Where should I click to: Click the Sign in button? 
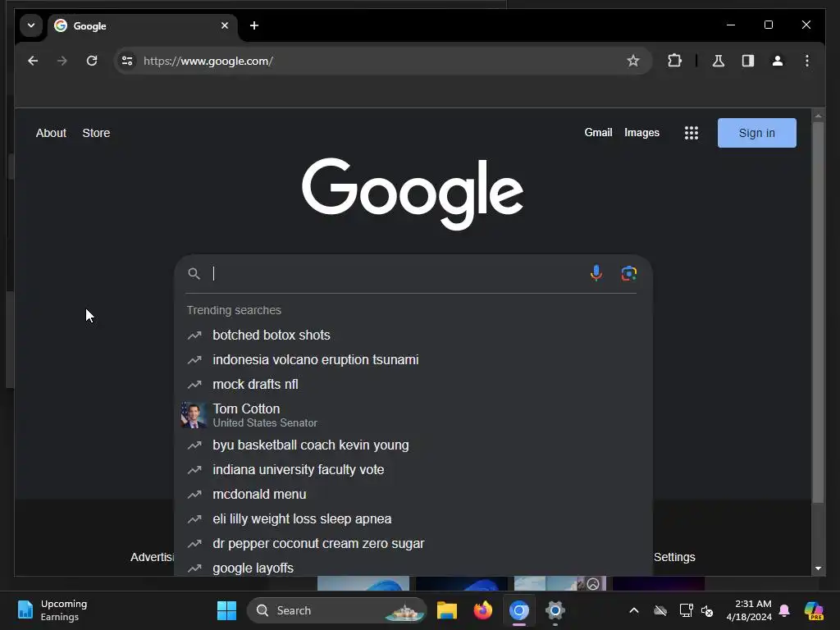click(x=756, y=133)
